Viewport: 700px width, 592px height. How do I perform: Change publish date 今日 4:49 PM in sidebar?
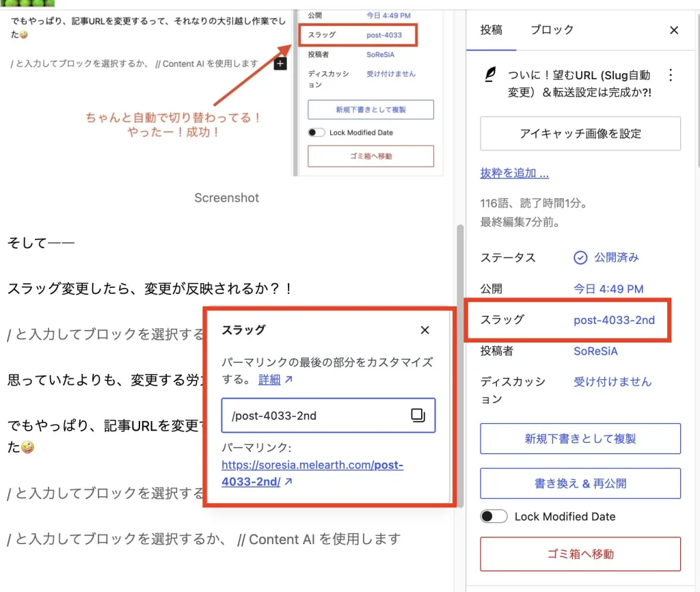click(x=608, y=289)
